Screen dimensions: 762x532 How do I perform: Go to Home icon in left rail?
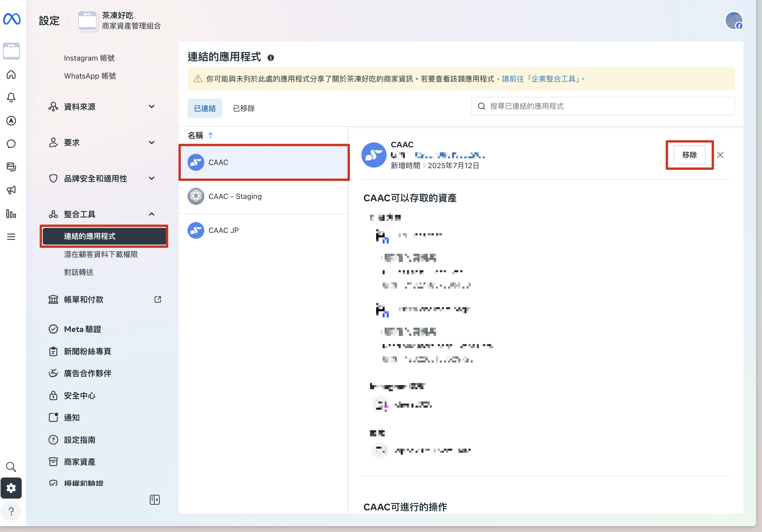click(11, 74)
